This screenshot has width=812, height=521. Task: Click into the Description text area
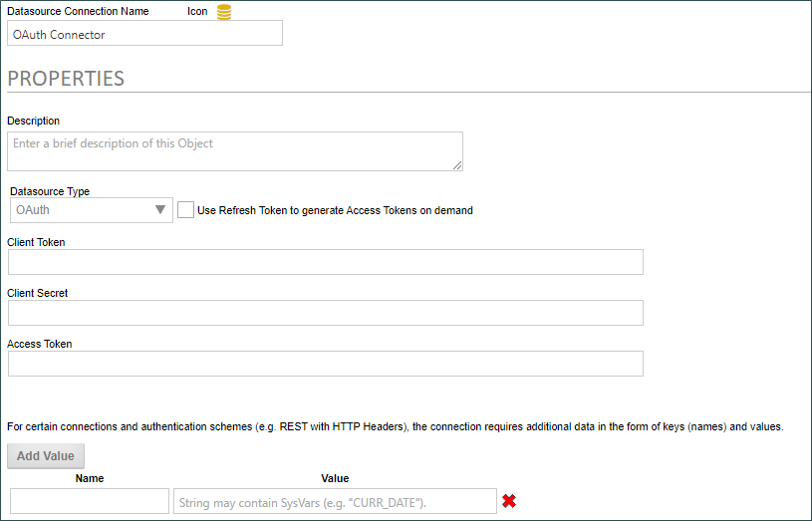235,151
